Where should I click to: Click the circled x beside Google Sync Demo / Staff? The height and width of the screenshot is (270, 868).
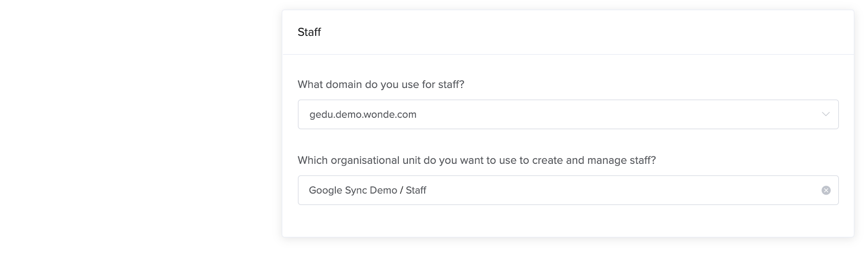[826, 190]
